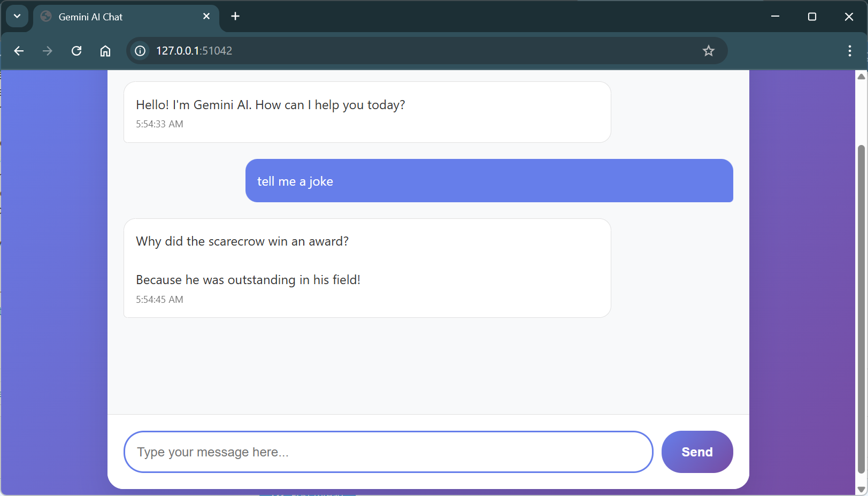Focus the message input field

coord(388,452)
